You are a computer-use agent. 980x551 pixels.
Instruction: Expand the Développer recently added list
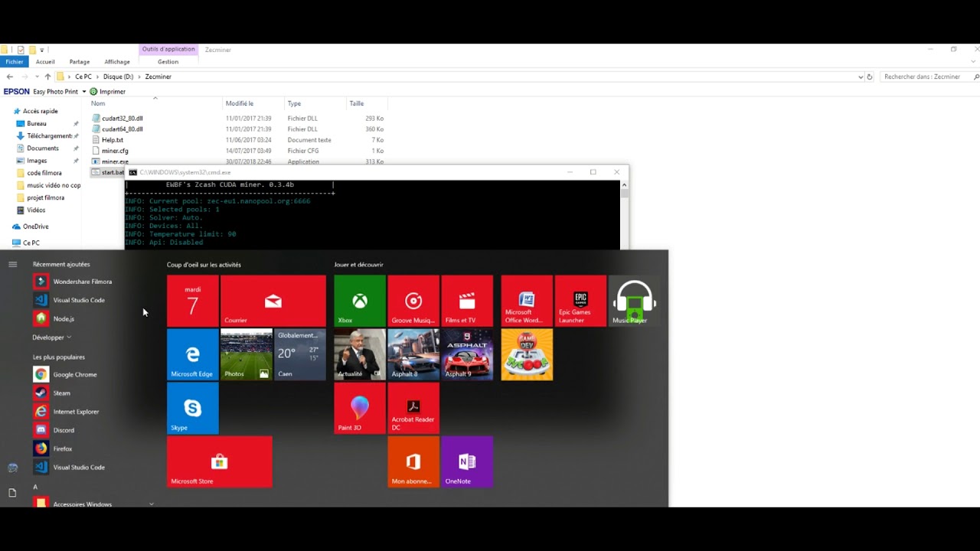(51, 337)
